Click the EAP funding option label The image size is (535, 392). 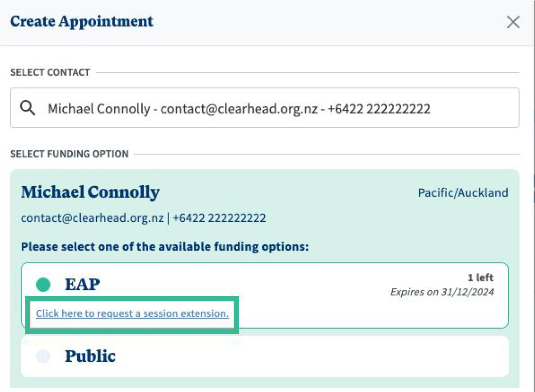[x=82, y=284]
